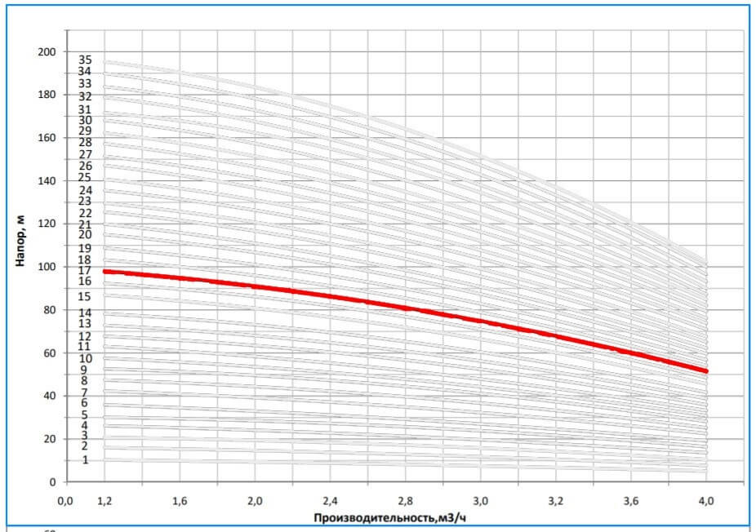
Task: Click curve label 35 at top
Action: tap(85, 60)
